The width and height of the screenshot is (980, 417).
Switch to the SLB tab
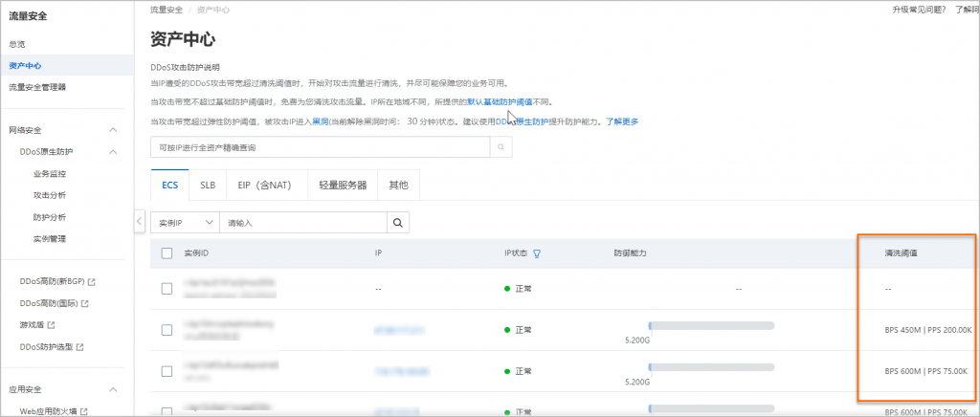(x=208, y=186)
